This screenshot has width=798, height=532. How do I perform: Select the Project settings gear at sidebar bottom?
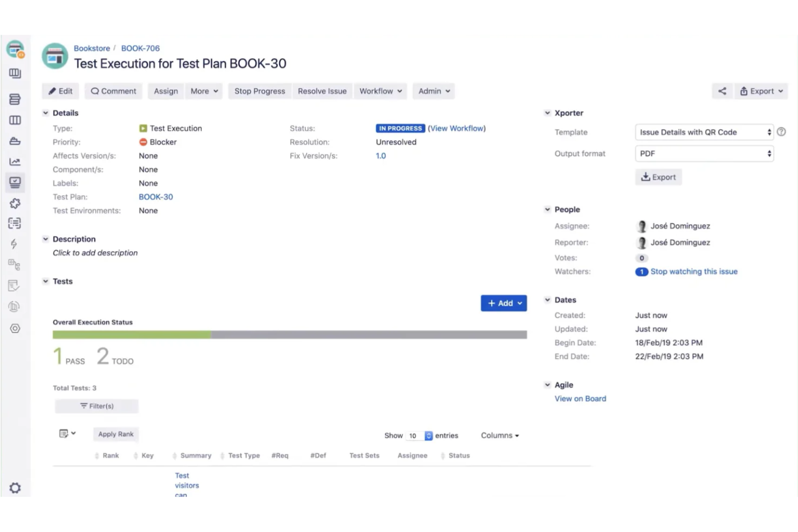[x=15, y=488]
